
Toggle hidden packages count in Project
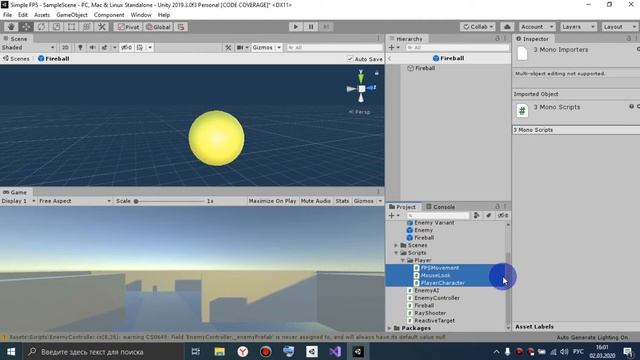pos(503,216)
